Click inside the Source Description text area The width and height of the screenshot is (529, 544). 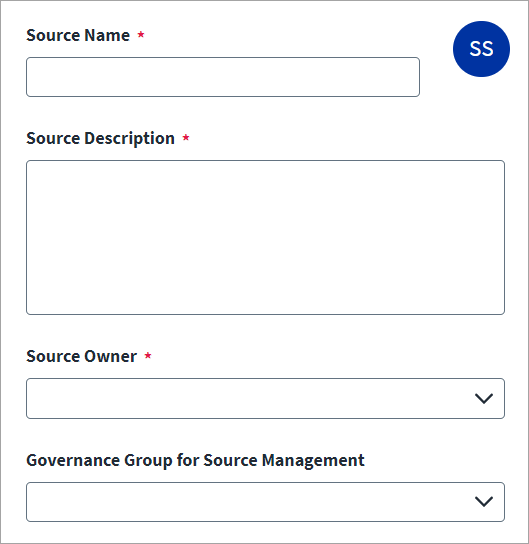[x=265, y=237]
